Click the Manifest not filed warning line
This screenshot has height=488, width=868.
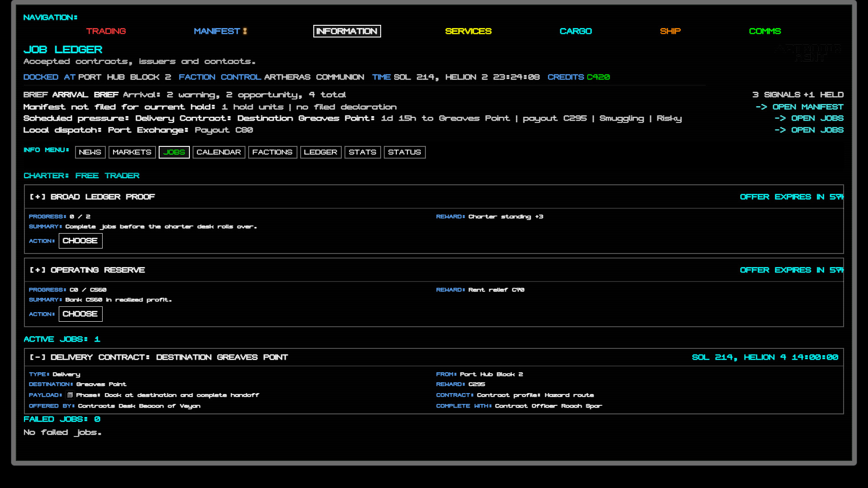coord(210,107)
